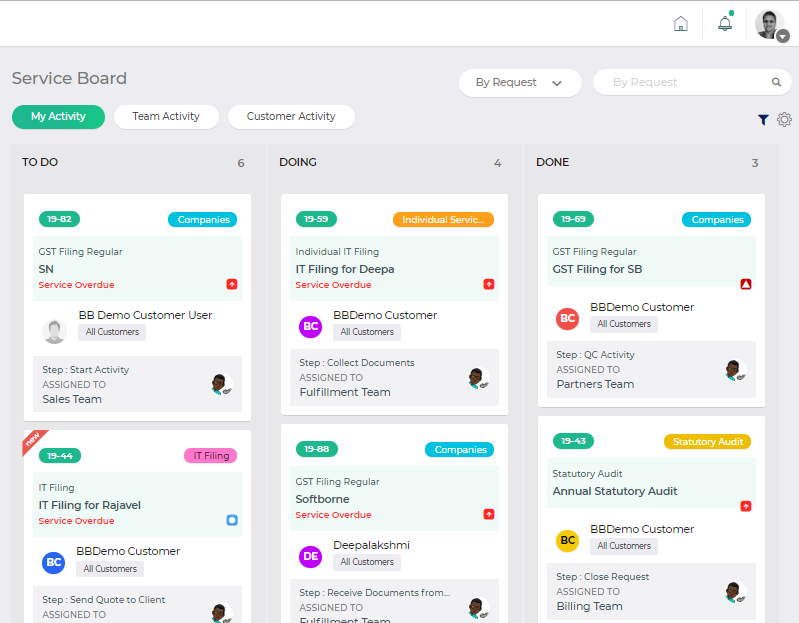
Task: Click request ID badge 19-59
Action: [x=316, y=219]
